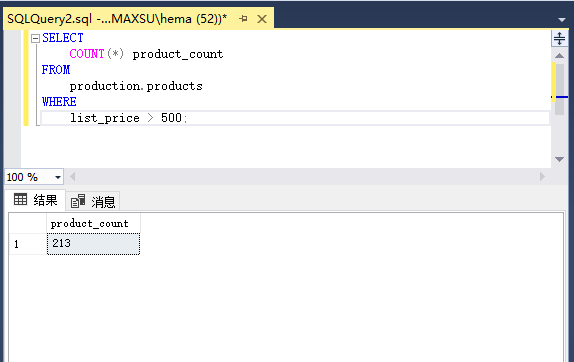Switch to the 消息 messages tab
The height and width of the screenshot is (362, 574).
[x=93, y=201]
